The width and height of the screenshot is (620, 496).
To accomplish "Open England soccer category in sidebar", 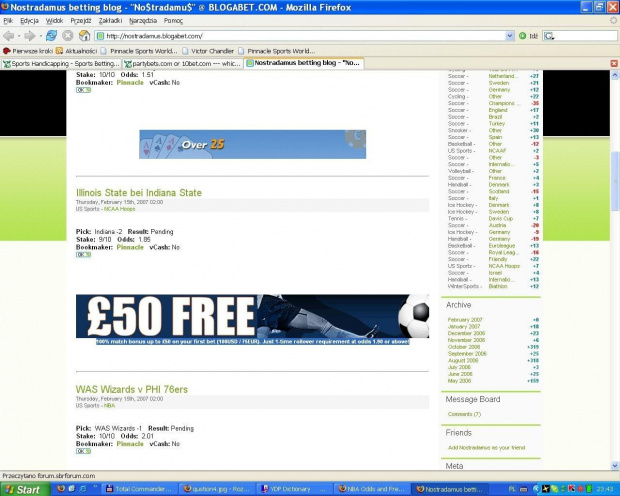I will pos(498,110).
